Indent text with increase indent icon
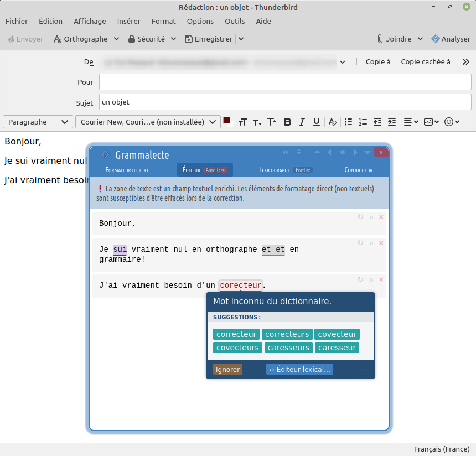The height and width of the screenshot is (456, 476). tap(392, 122)
